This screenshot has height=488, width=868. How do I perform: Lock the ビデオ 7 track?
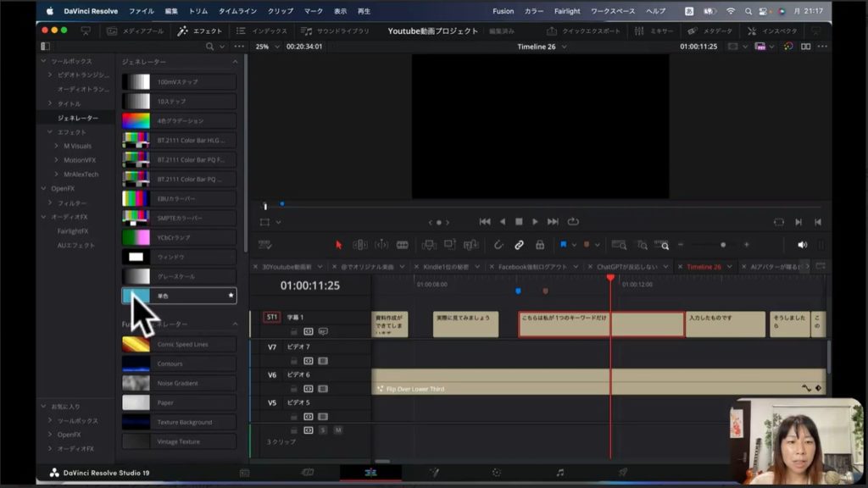pyautogui.click(x=295, y=361)
